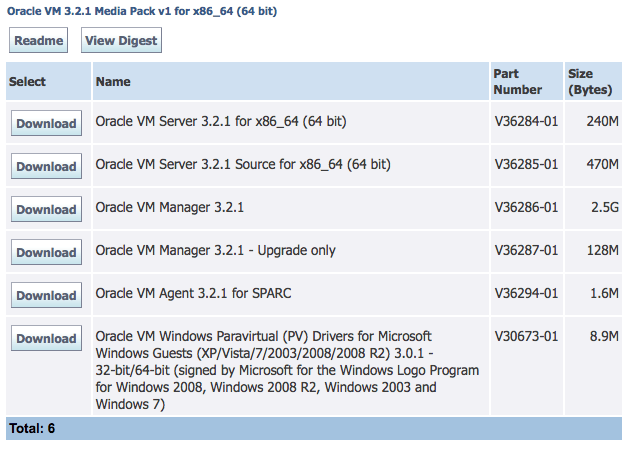Select part number V36285-01

[x=526, y=164]
